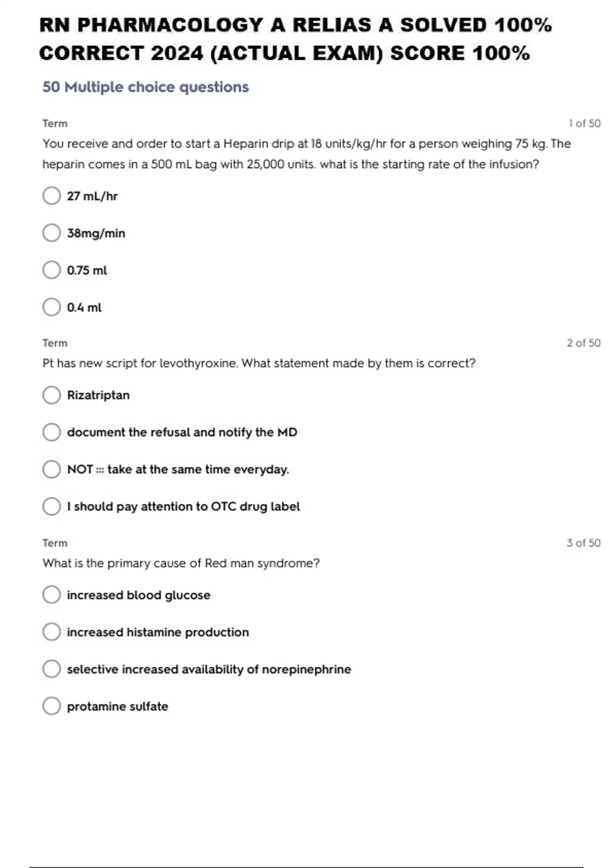613x868 pixels.
Task: Pick the take at same time everyday option
Action: point(52,469)
